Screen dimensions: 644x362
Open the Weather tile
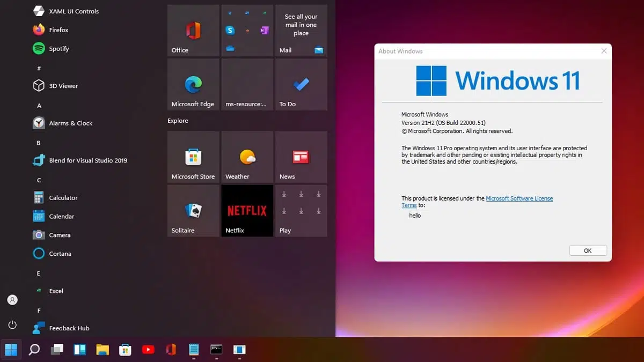[x=247, y=157]
